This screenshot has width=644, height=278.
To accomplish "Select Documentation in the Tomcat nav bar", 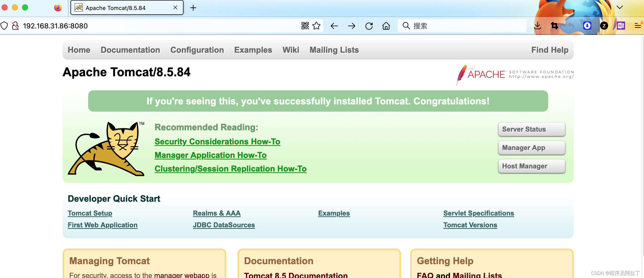I will pos(130,50).
